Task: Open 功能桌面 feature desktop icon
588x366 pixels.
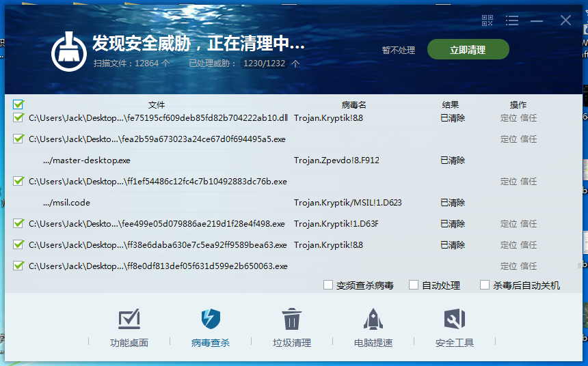Action: (129, 319)
